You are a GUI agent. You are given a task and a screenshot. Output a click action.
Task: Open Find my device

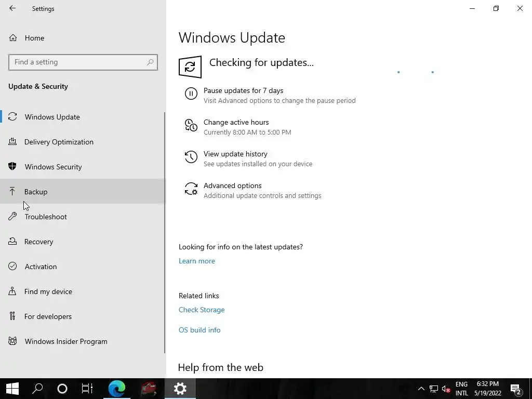pyautogui.click(x=83, y=291)
